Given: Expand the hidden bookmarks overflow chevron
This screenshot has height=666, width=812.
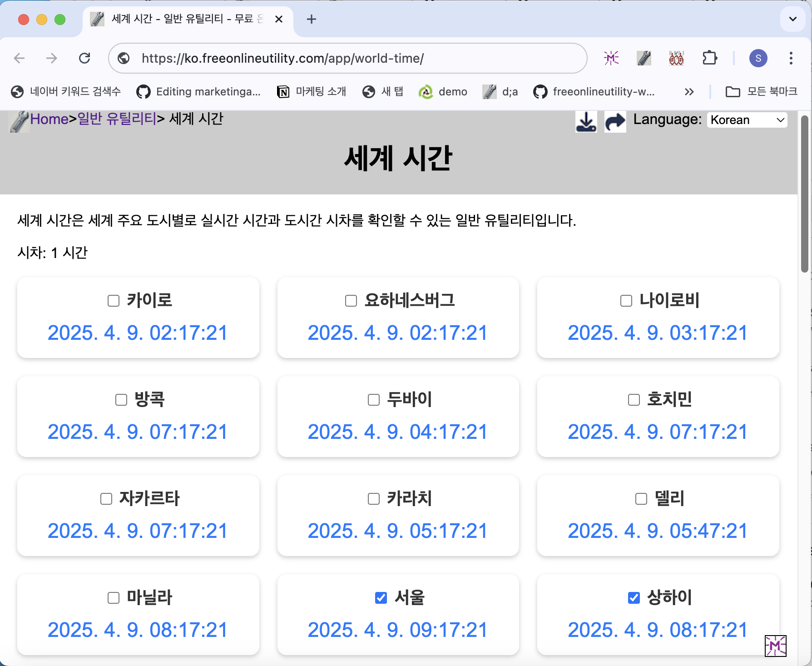Looking at the screenshot, I should [689, 92].
